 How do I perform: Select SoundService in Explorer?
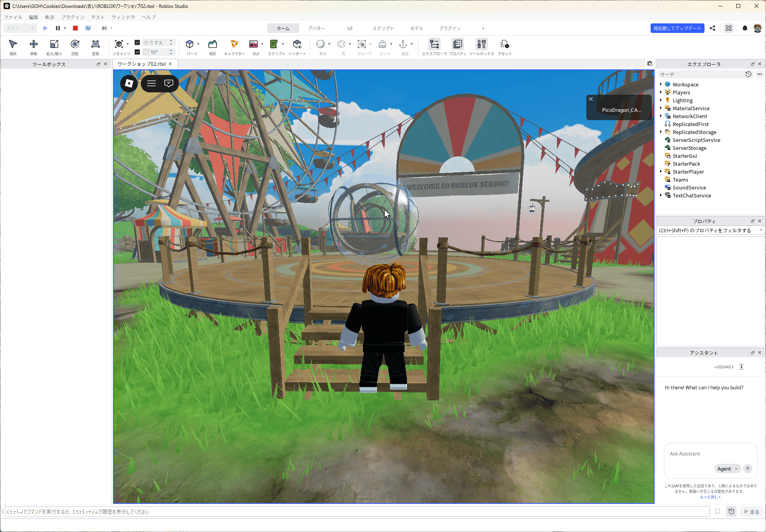[x=689, y=188]
